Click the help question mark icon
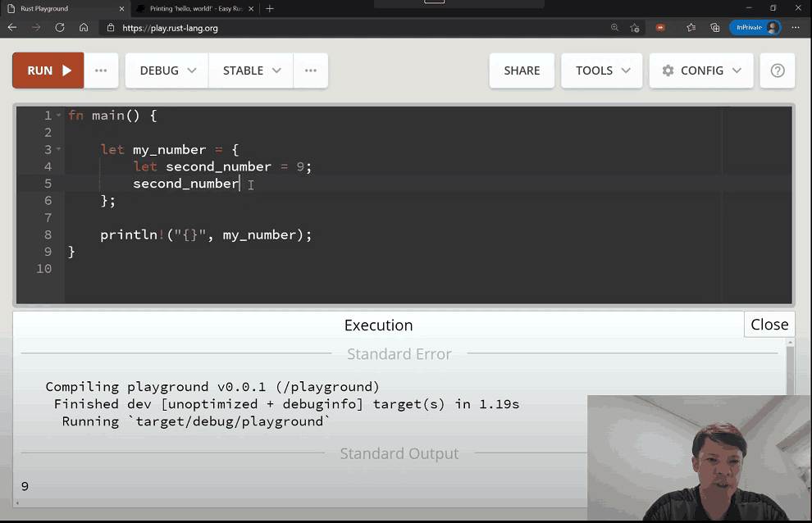Viewport: 812px width, 523px height. (x=778, y=70)
